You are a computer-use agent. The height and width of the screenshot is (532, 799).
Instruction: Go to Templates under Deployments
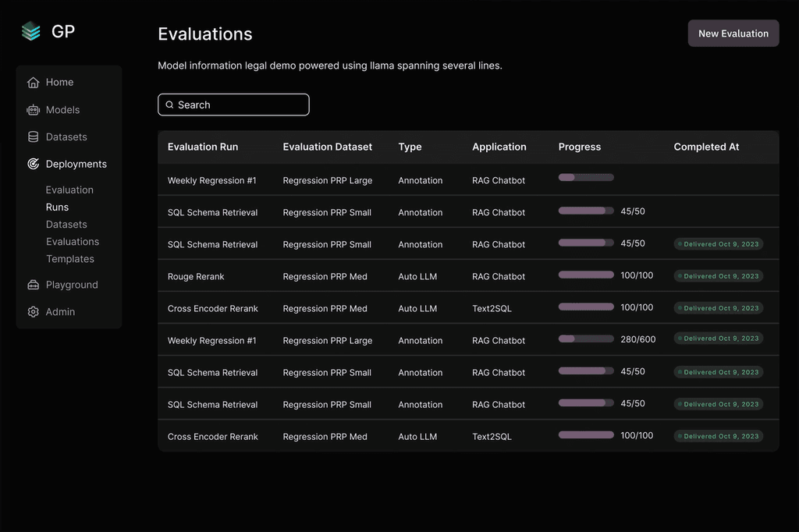[x=69, y=259]
